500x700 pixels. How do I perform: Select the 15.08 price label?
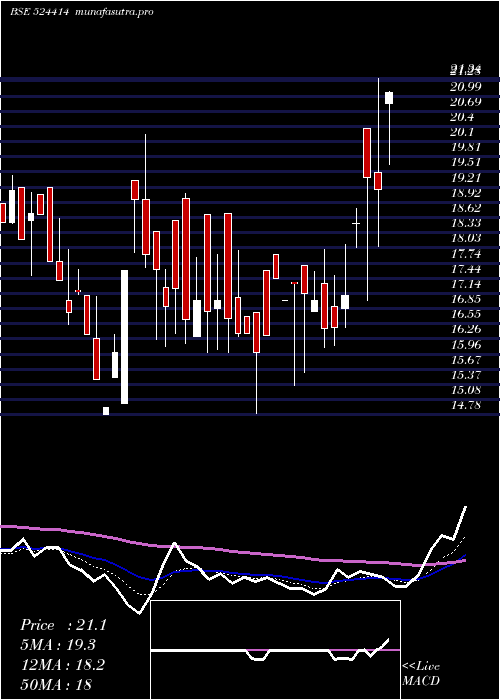tap(466, 390)
